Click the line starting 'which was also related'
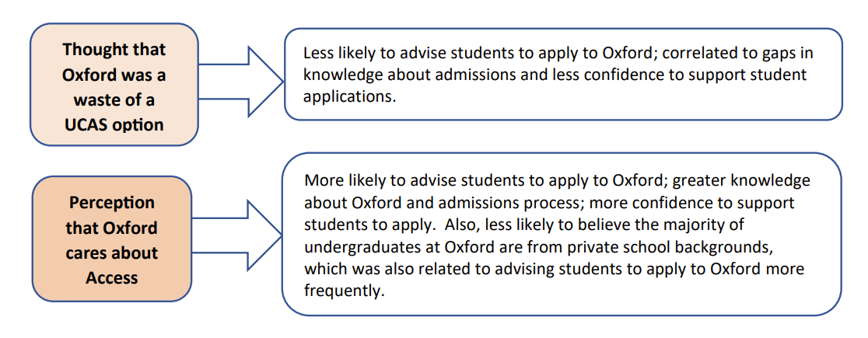Image resolution: width=868 pixels, height=338 pixels. coord(554,270)
